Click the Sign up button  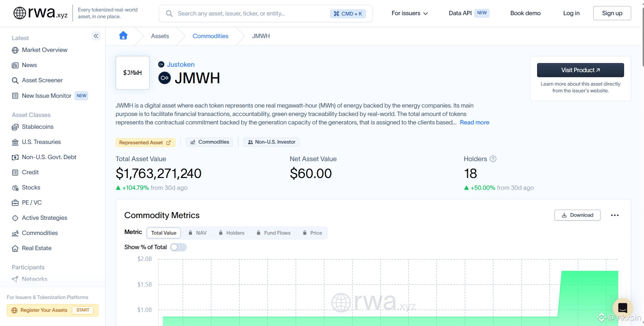(x=612, y=13)
